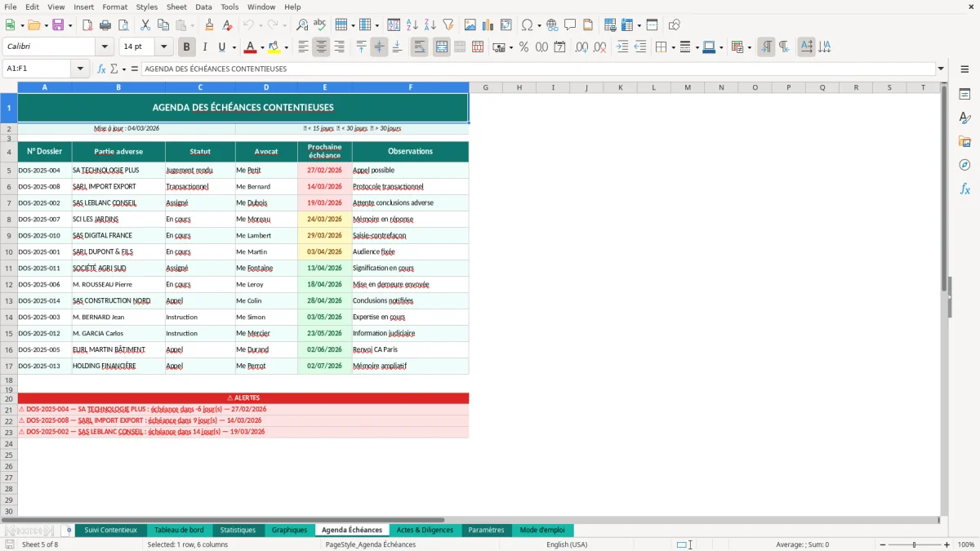Viewport: 980px width, 551px height.
Task: Click the Add Decimal Place icon
Action: click(x=581, y=47)
